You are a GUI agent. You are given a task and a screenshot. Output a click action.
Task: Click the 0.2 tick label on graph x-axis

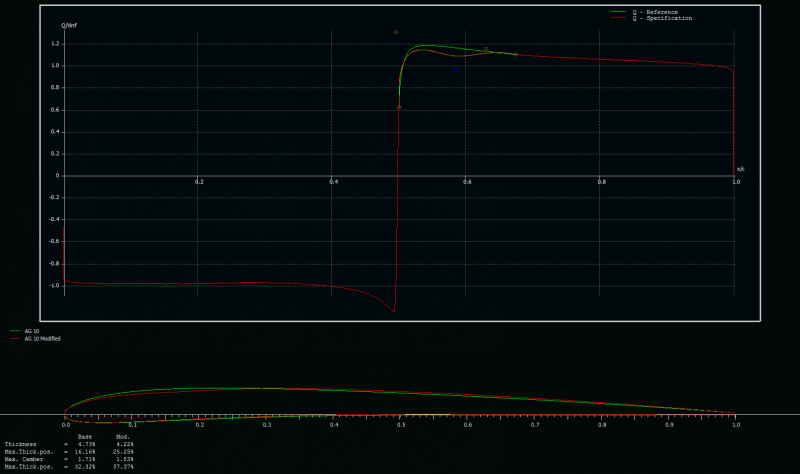199,181
